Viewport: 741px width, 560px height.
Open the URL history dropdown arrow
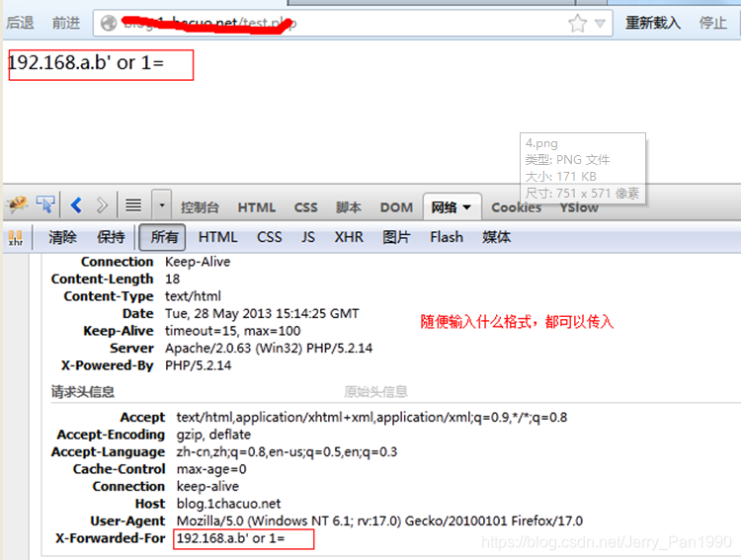tap(600, 23)
